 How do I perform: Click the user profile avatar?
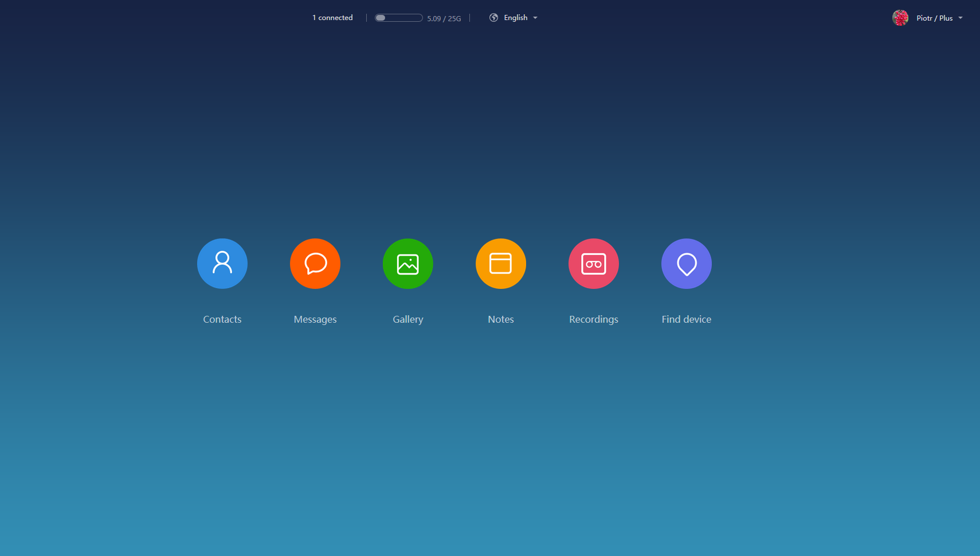tap(900, 18)
